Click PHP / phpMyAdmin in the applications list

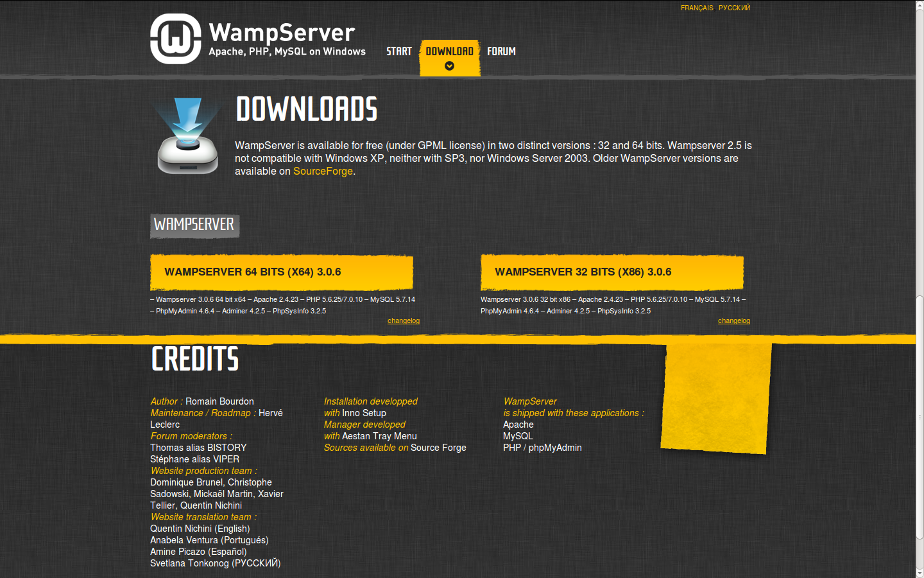(542, 448)
